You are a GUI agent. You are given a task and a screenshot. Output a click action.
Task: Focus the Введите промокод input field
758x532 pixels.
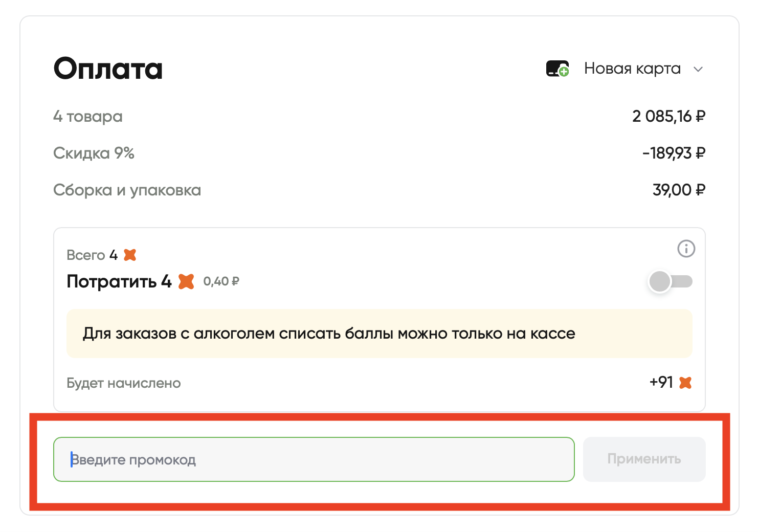point(314,459)
